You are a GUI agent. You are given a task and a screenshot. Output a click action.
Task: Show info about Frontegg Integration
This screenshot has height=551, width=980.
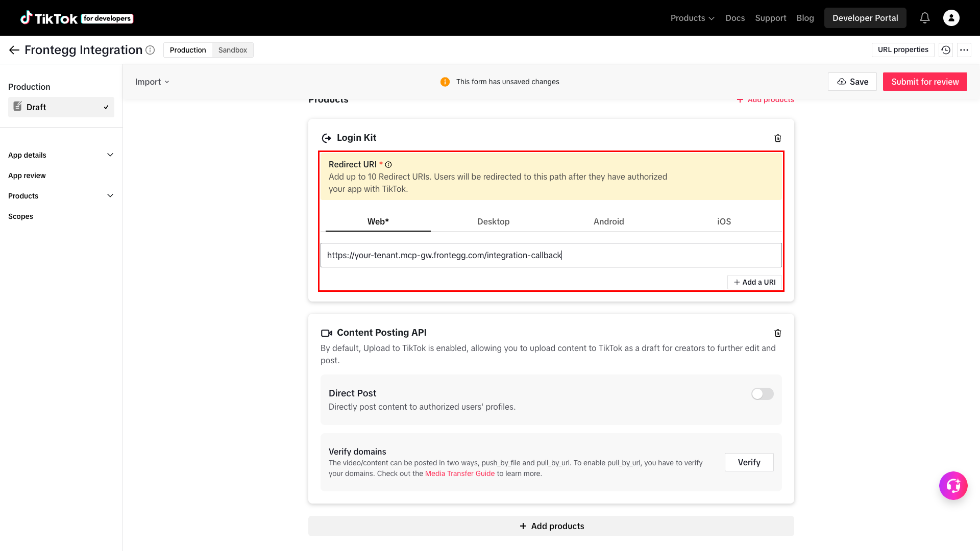pos(150,50)
